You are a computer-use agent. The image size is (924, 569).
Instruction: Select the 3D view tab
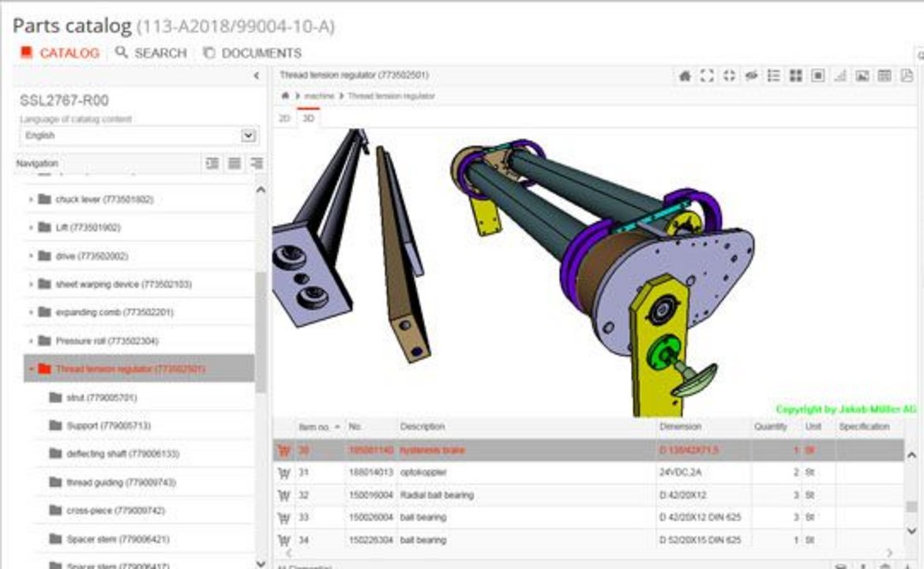point(308,119)
